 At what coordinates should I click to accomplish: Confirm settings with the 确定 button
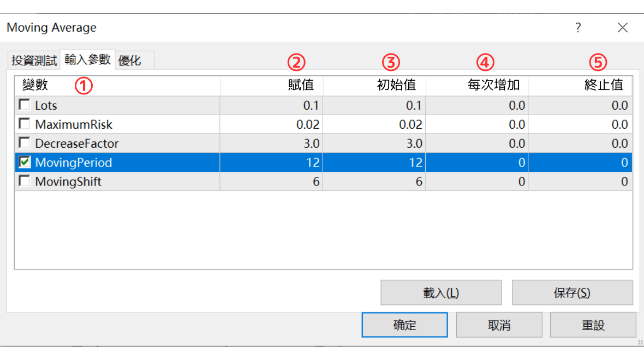pos(404,325)
